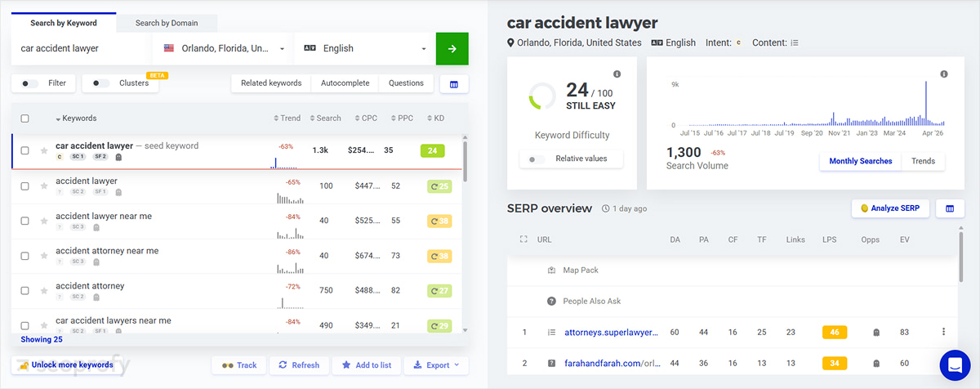Refresh KD value 27 for accident attorney

point(439,291)
